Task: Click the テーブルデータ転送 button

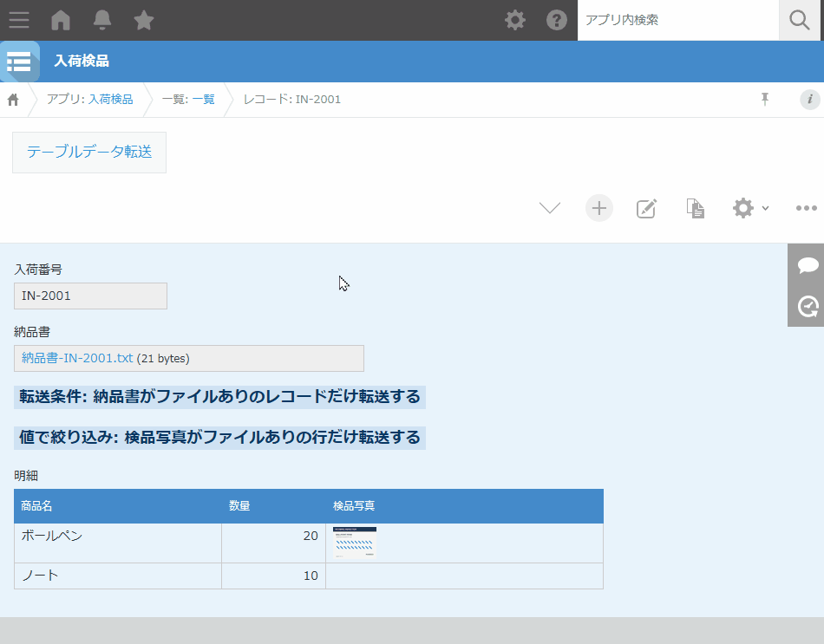Action: click(x=89, y=153)
